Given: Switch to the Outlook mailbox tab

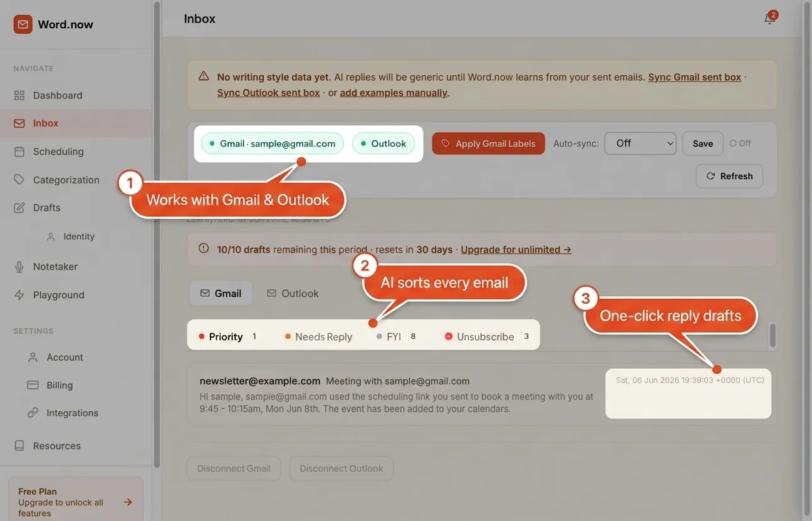Looking at the screenshot, I should (x=293, y=293).
